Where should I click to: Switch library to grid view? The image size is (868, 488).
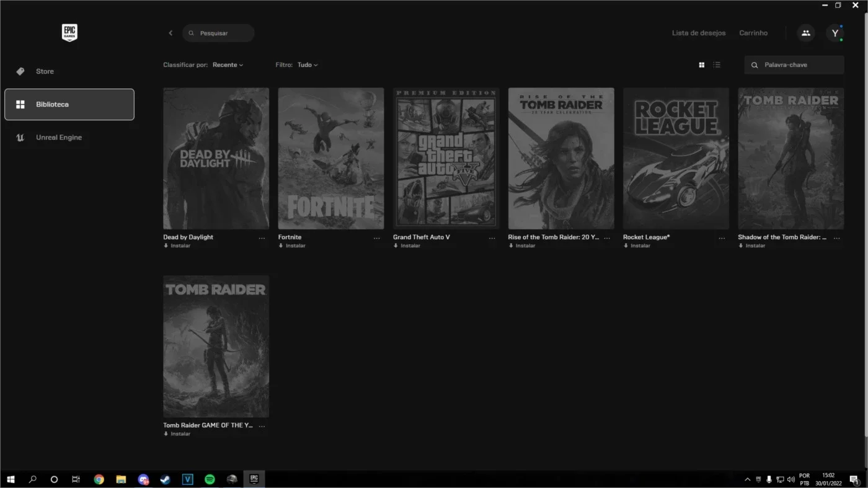click(701, 64)
